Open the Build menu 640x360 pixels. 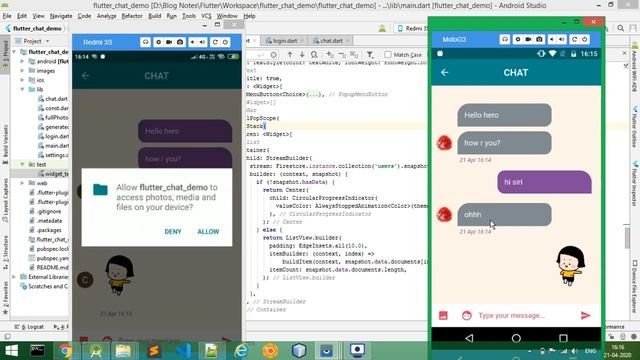tap(154, 16)
